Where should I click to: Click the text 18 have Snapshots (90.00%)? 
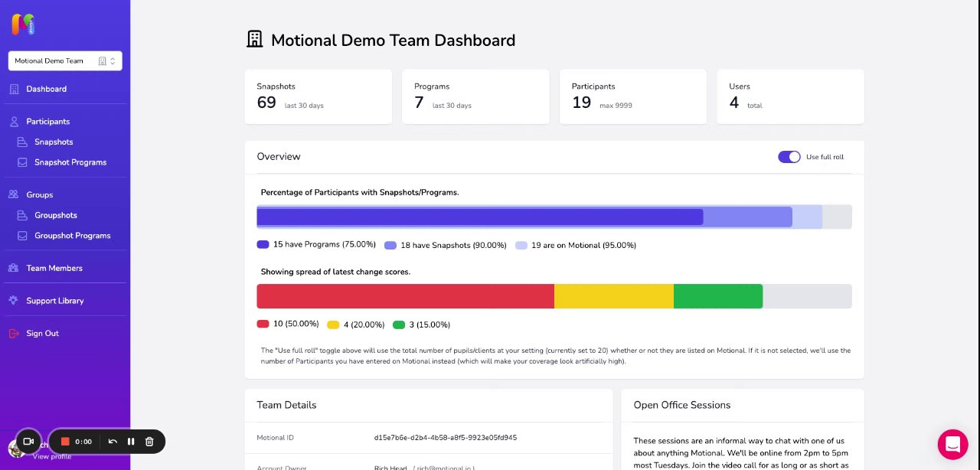pyautogui.click(x=453, y=245)
